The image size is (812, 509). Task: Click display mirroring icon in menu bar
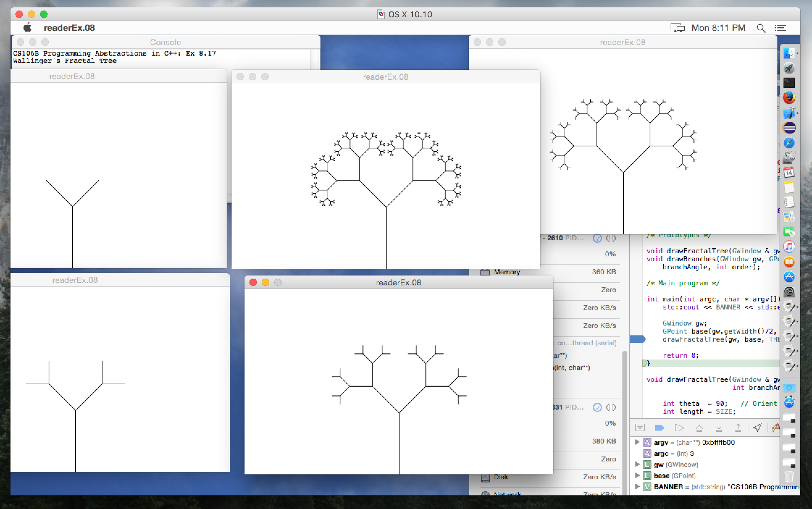(677, 28)
